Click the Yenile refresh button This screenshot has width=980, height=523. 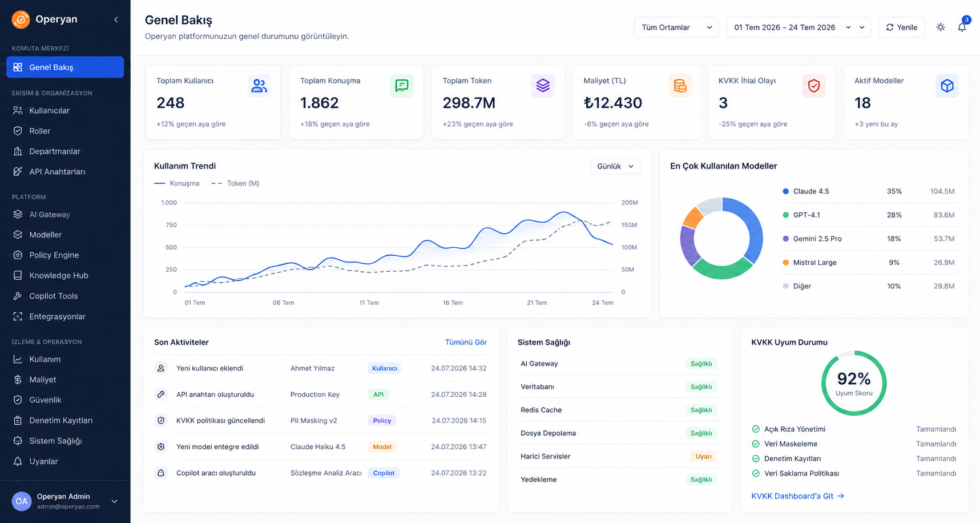902,27
